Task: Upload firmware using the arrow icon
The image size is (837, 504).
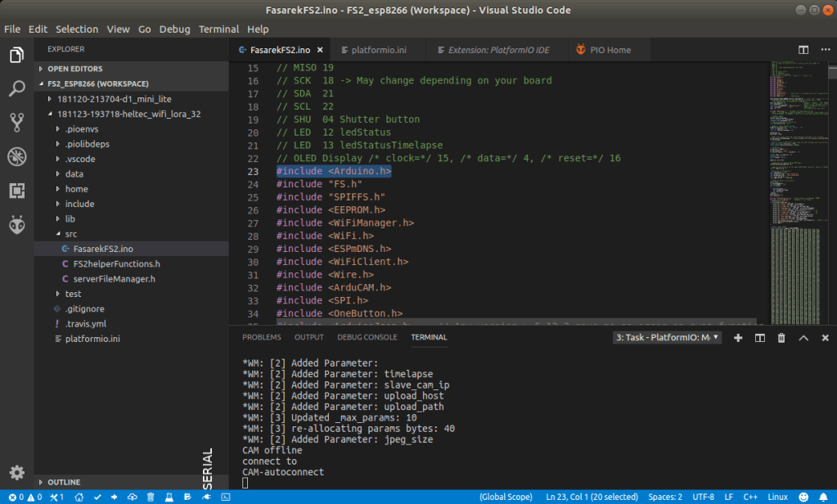Action: coord(115,497)
